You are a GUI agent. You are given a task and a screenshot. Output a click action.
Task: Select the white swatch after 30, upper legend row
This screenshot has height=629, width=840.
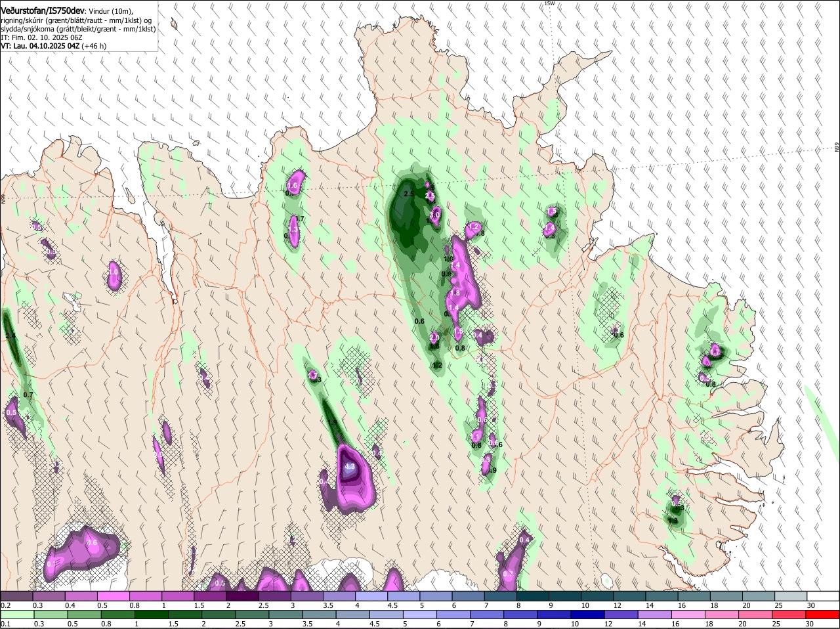tap(824, 596)
